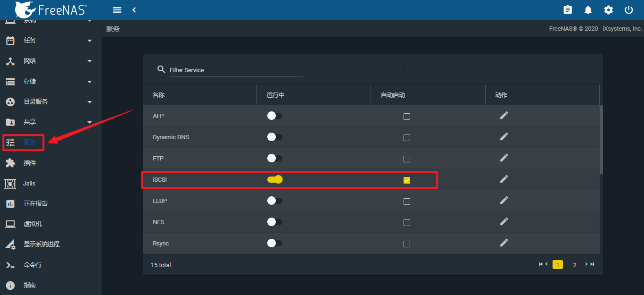This screenshot has height=295, width=644.
Task: Jump to first page of services
Action: (541, 264)
